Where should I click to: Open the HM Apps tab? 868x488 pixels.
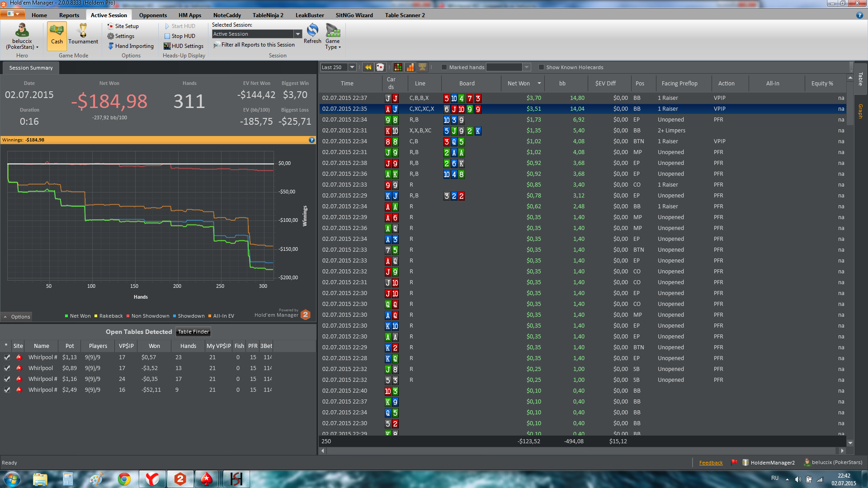(x=190, y=15)
